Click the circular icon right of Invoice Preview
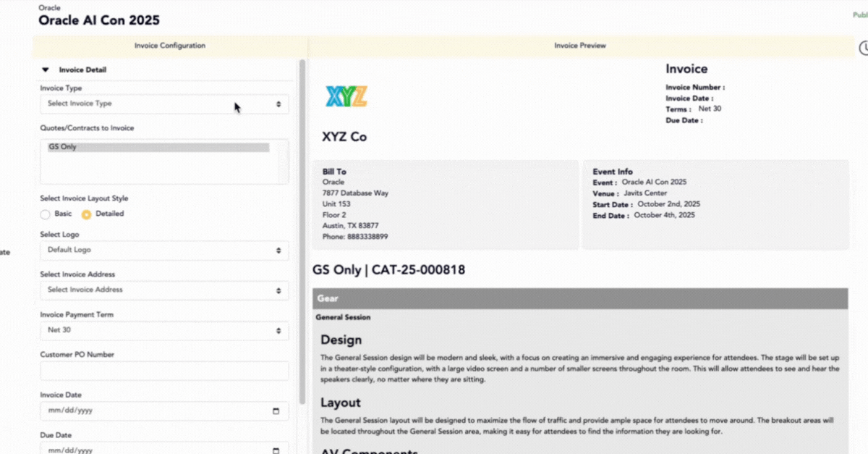 coord(863,48)
